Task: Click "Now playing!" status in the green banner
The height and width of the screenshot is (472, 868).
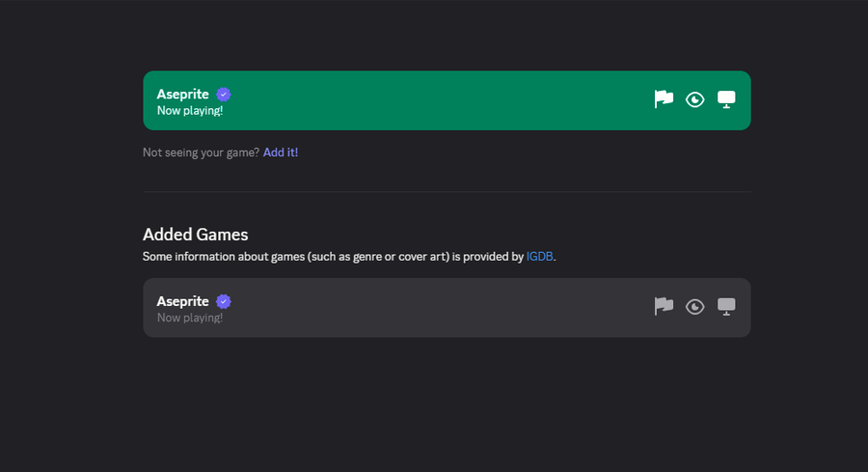Action: point(190,111)
